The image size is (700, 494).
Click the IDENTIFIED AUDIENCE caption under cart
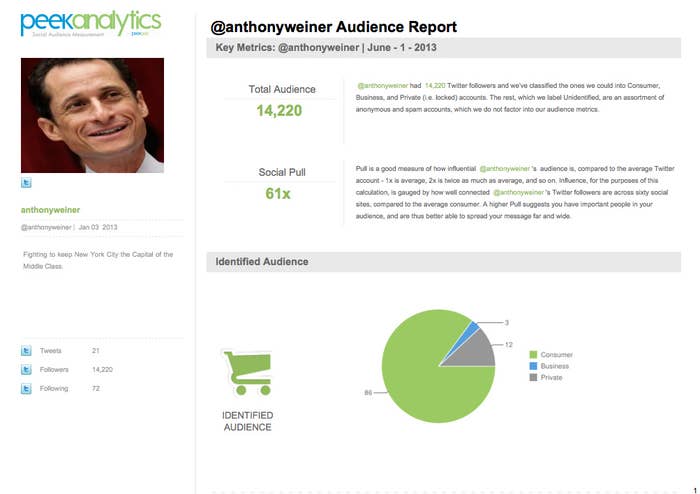[x=248, y=421]
